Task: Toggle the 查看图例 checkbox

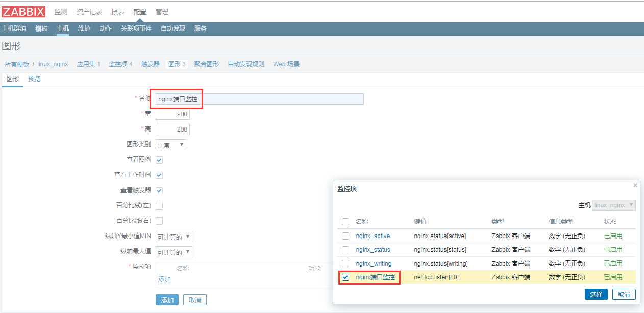Action: (159, 160)
